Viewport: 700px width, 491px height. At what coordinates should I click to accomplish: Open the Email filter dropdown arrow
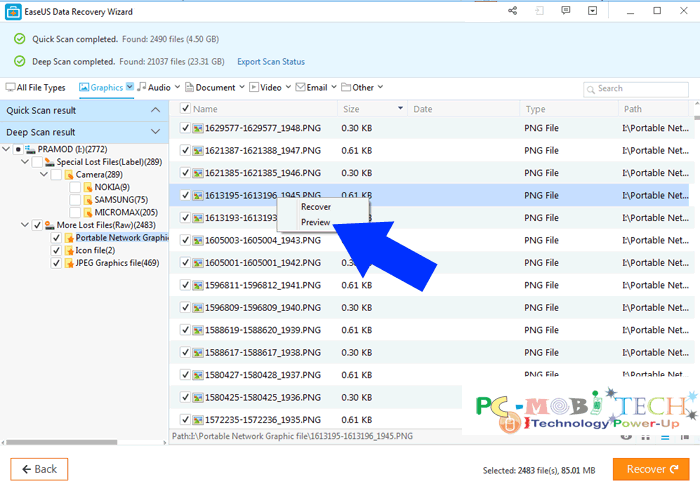pyautogui.click(x=333, y=87)
